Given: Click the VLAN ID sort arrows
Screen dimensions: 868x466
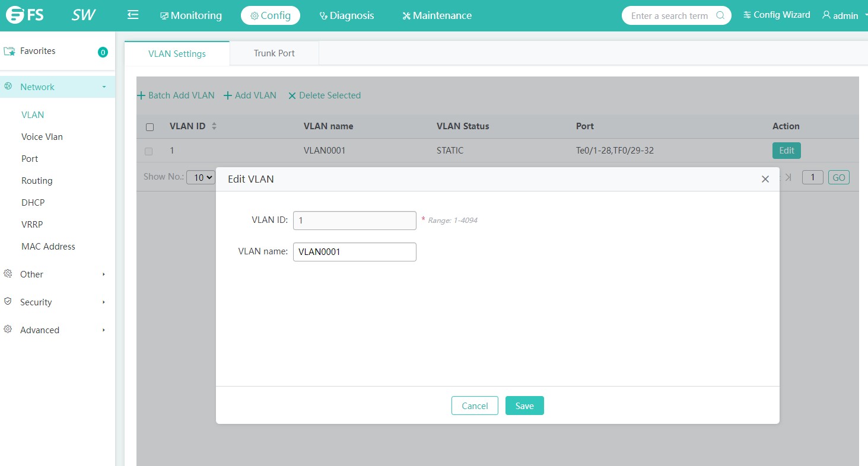Looking at the screenshot, I should (x=214, y=126).
